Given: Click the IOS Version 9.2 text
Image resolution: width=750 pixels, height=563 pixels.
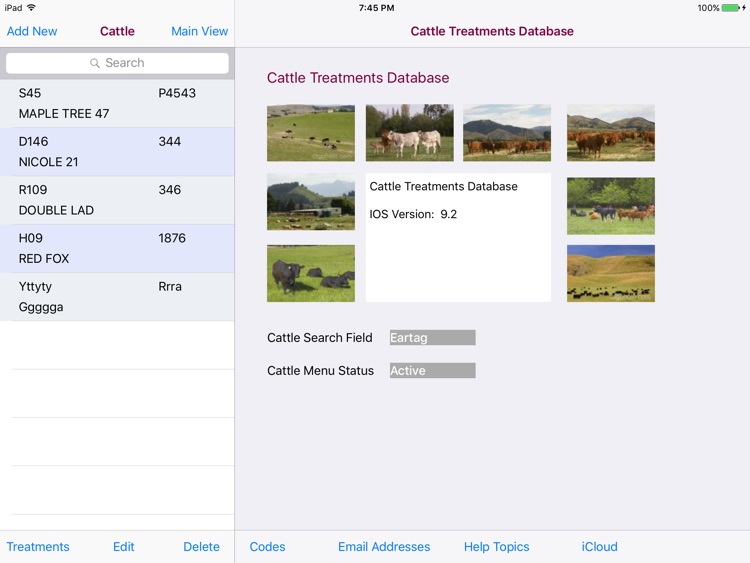Looking at the screenshot, I should [413, 214].
